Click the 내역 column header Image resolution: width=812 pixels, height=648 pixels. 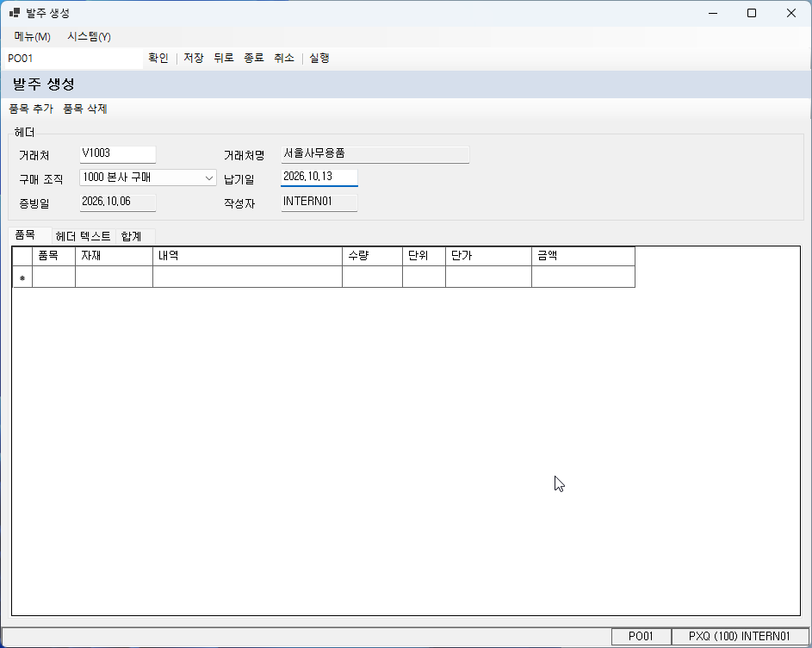(x=247, y=256)
